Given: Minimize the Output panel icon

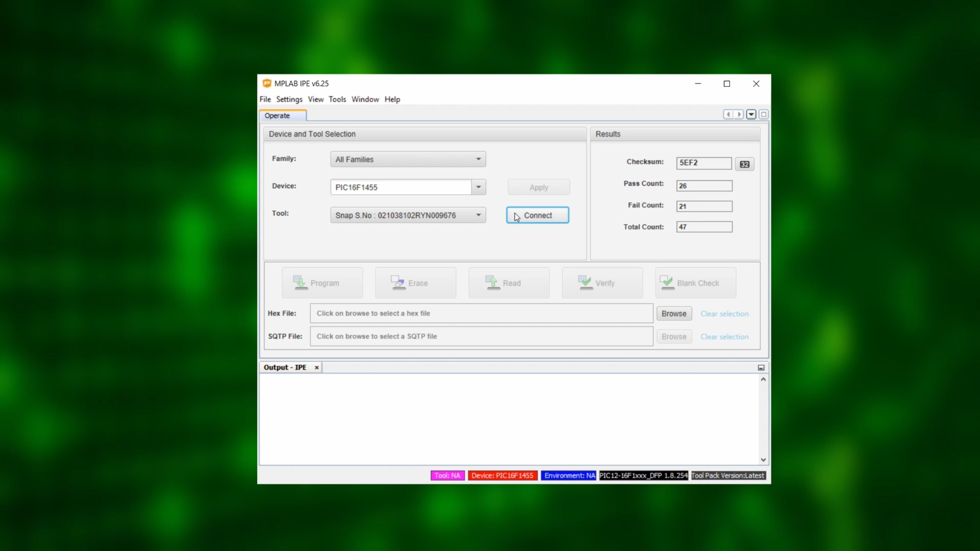Looking at the screenshot, I should (x=761, y=367).
